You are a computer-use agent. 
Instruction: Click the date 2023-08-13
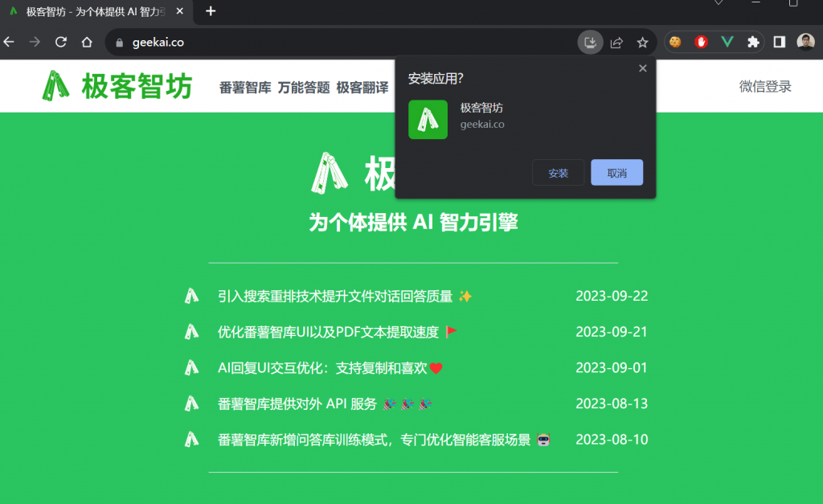(x=612, y=404)
